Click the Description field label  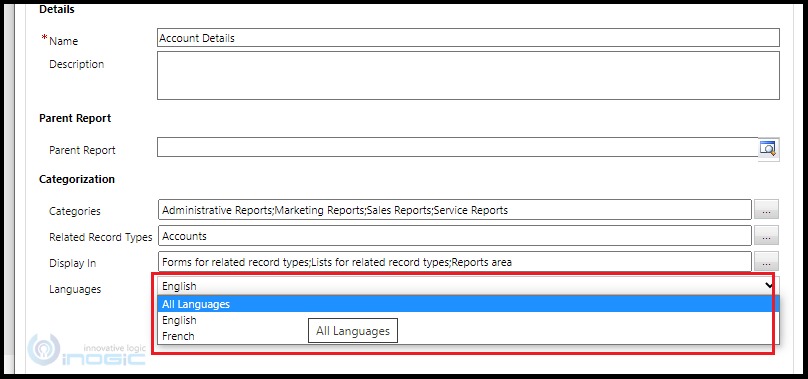(x=76, y=64)
